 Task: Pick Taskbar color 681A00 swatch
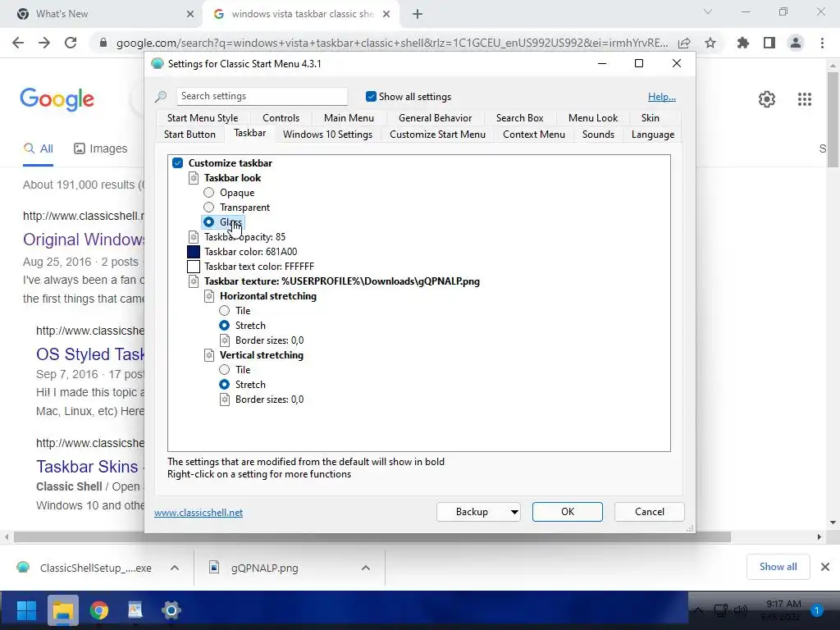click(194, 252)
